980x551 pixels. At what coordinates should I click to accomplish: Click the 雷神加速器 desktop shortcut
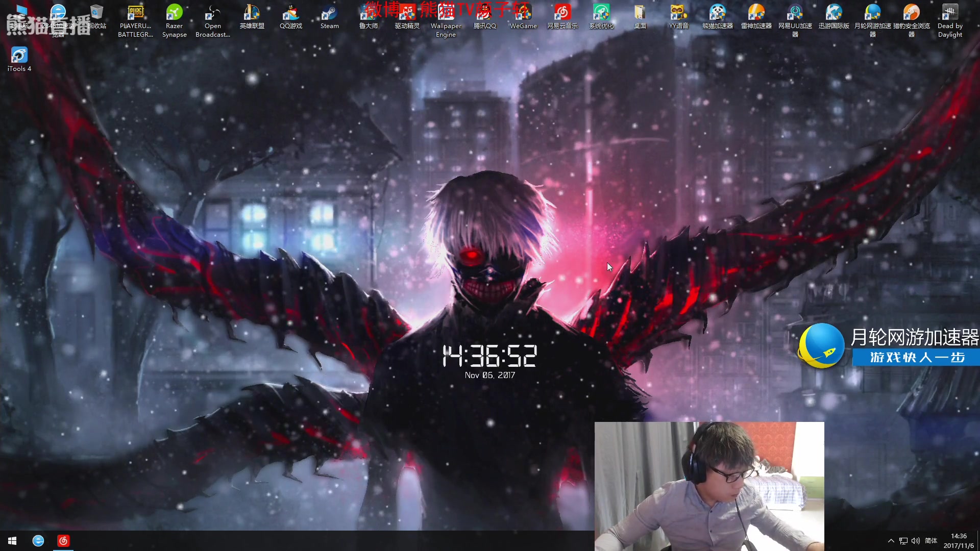[756, 17]
